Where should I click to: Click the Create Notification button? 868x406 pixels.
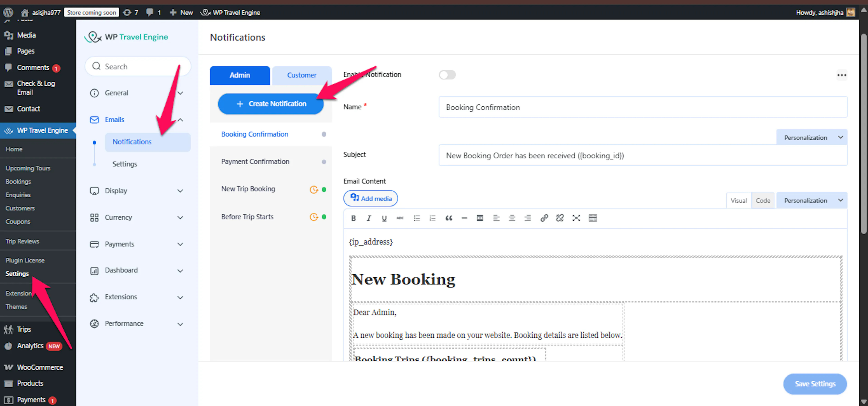(271, 104)
